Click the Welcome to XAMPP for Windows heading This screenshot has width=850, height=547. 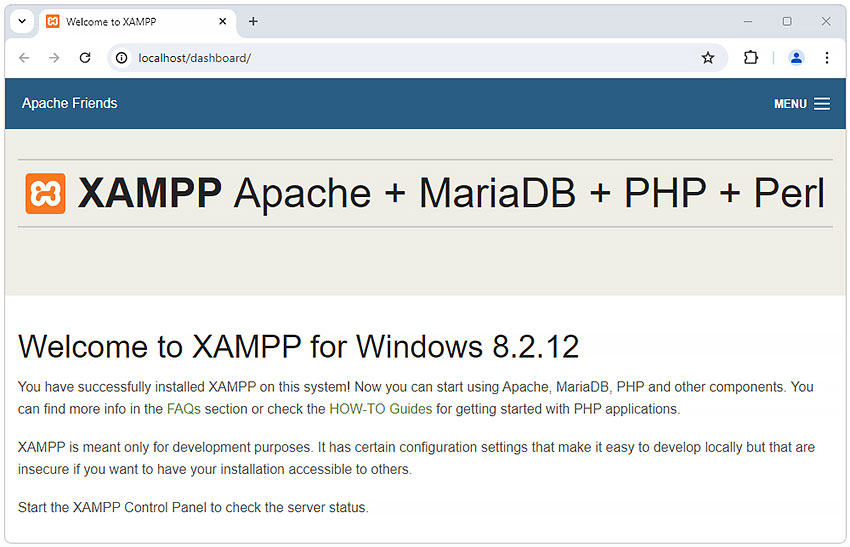pyautogui.click(x=299, y=346)
